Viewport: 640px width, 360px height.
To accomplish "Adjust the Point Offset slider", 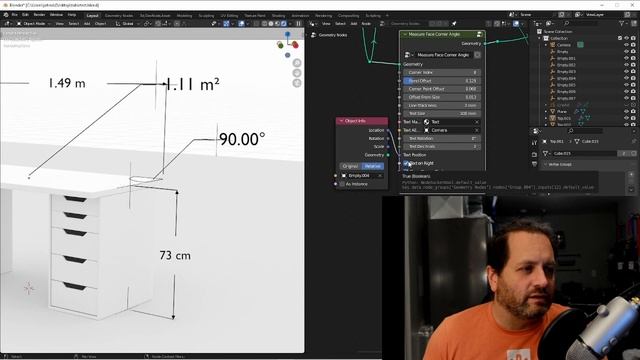I will click(x=442, y=81).
